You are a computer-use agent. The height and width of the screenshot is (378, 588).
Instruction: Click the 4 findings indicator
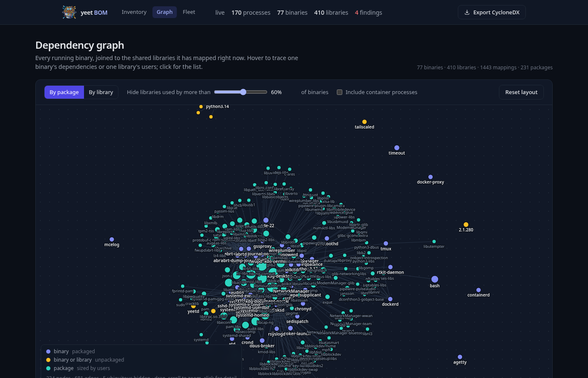[368, 13]
